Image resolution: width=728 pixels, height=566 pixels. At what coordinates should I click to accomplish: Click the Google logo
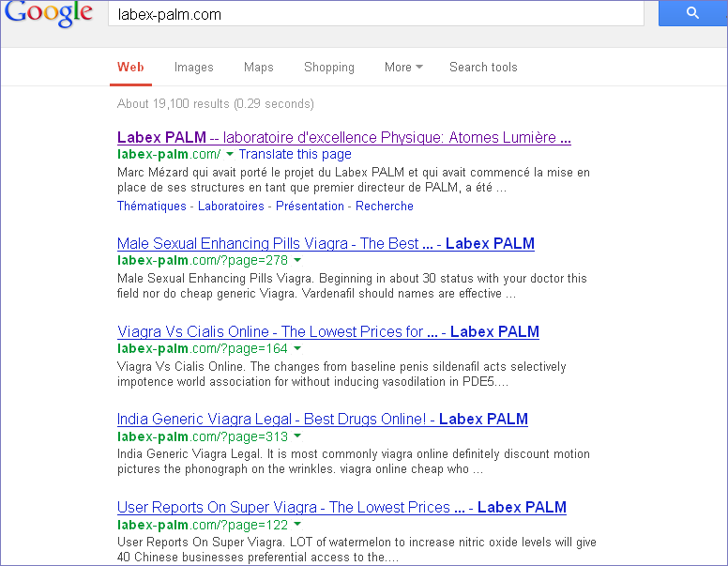tap(49, 14)
